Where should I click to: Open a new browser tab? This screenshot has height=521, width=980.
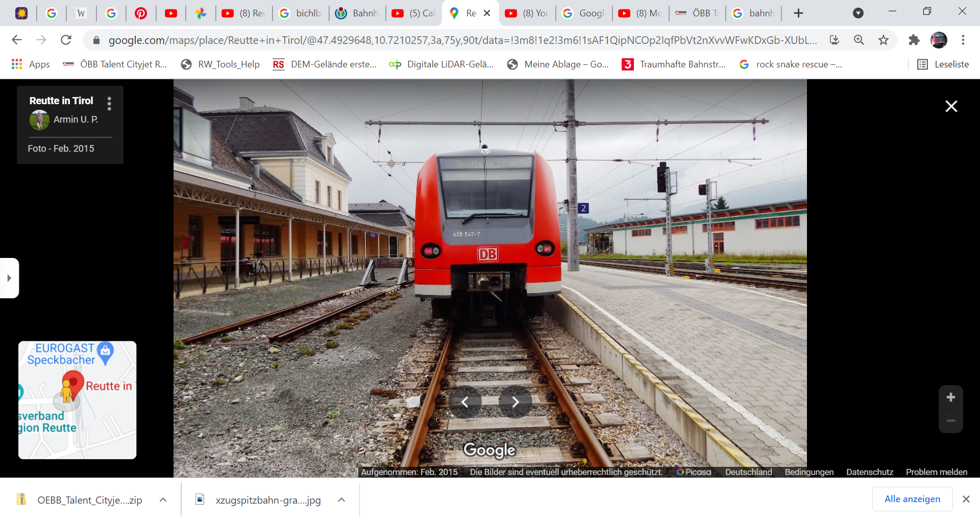point(799,13)
